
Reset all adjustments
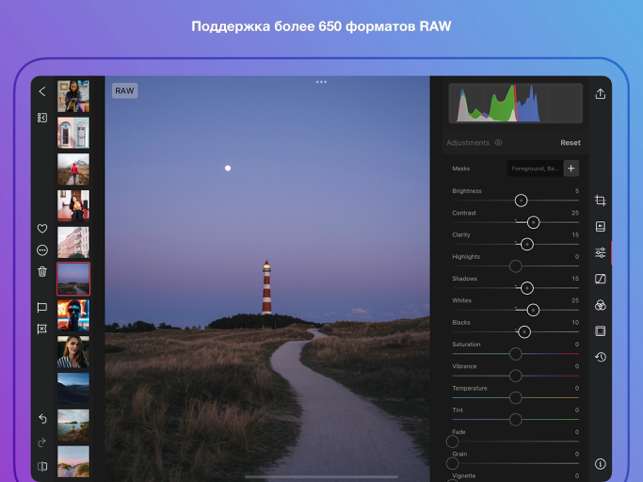coord(570,143)
